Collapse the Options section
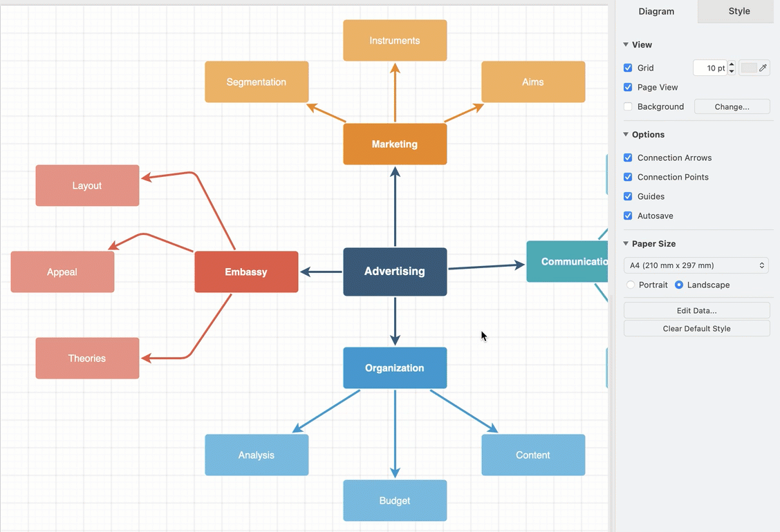This screenshot has width=780, height=532. click(626, 134)
